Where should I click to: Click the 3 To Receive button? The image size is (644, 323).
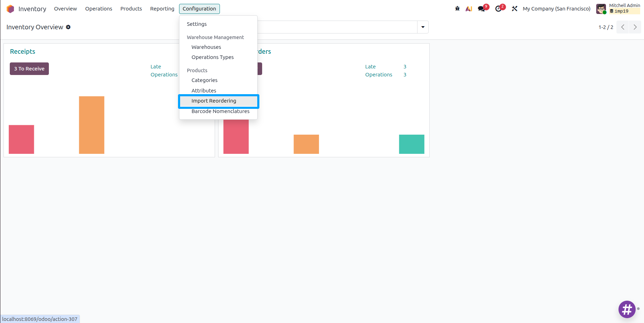click(x=29, y=69)
